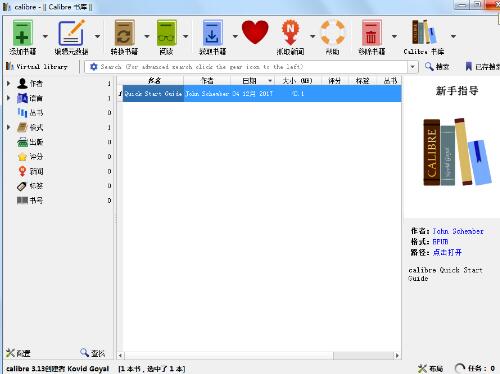Click the Remove books trash icon
This screenshot has height=374, width=500.
tap(372, 33)
